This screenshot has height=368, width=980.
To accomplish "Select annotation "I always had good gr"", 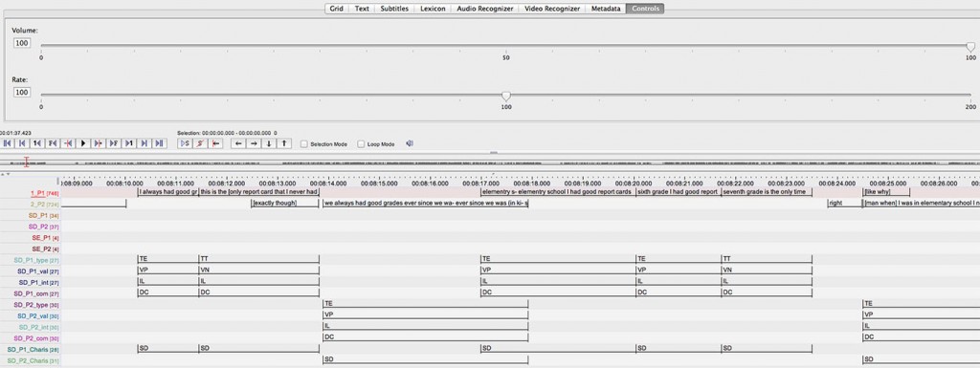I will click(167, 192).
